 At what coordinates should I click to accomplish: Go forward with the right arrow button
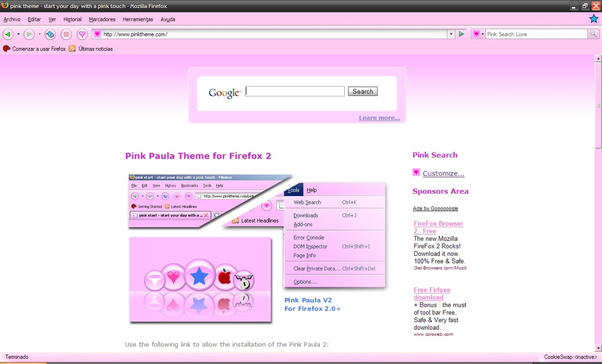click(x=29, y=34)
